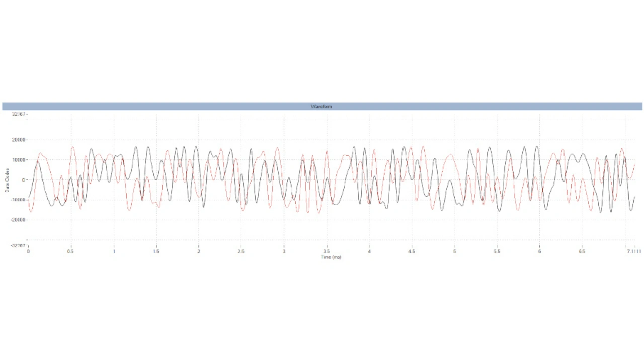
Task: Select the 2 ms time axis tick
Action: point(199,251)
